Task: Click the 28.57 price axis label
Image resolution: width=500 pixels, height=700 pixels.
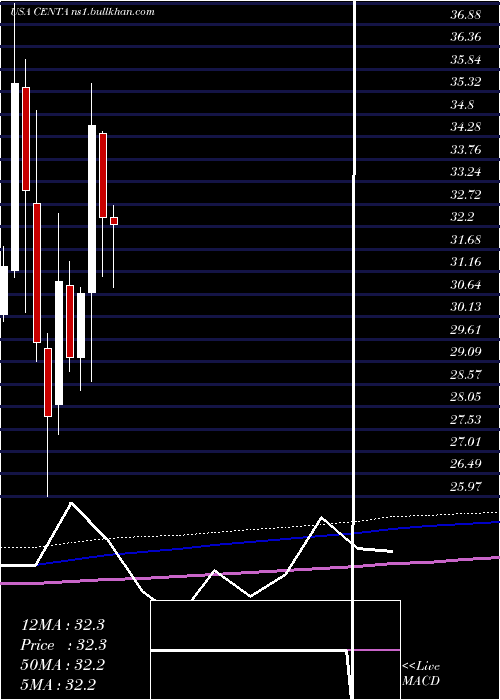Action: click(x=466, y=375)
